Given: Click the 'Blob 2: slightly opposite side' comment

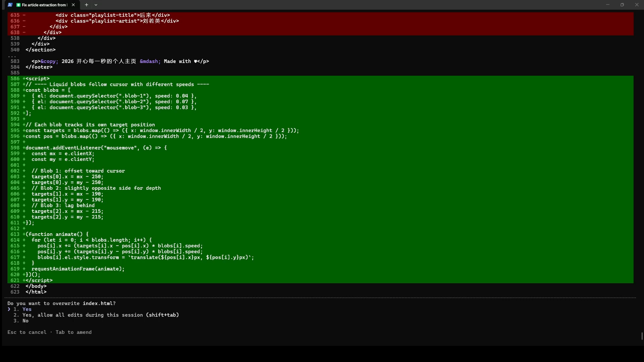Looking at the screenshot, I should [96, 188].
